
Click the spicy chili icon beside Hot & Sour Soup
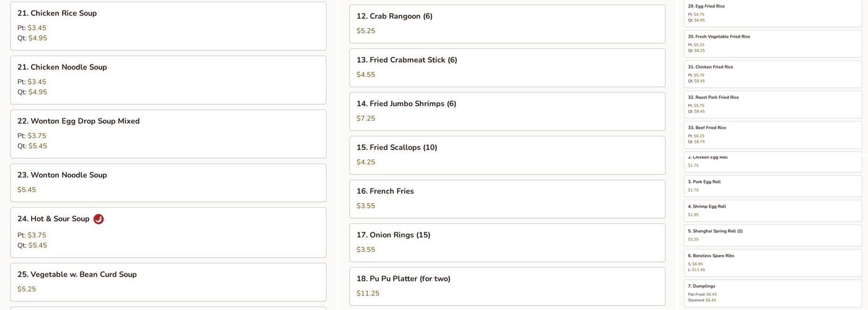click(x=99, y=219)
